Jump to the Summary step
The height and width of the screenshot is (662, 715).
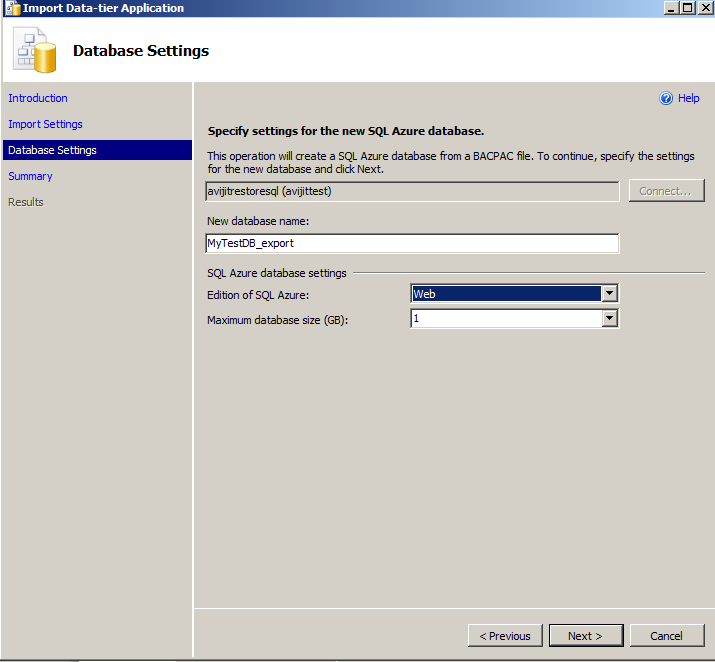30,176
